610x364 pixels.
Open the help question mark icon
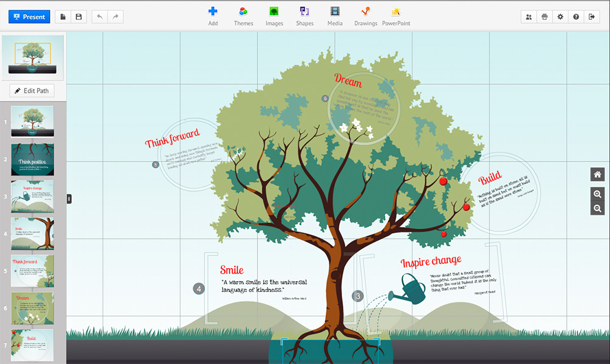[x=576, y=17]
